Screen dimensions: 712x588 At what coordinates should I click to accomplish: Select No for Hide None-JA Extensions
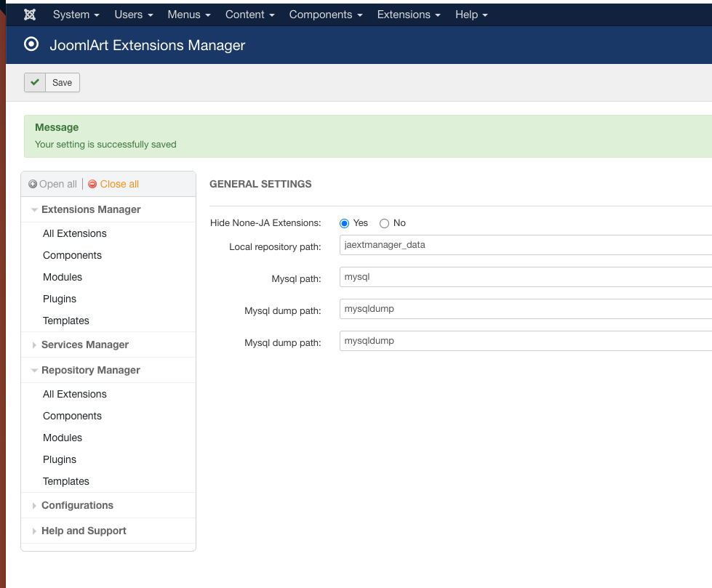[x=385, y=223]
